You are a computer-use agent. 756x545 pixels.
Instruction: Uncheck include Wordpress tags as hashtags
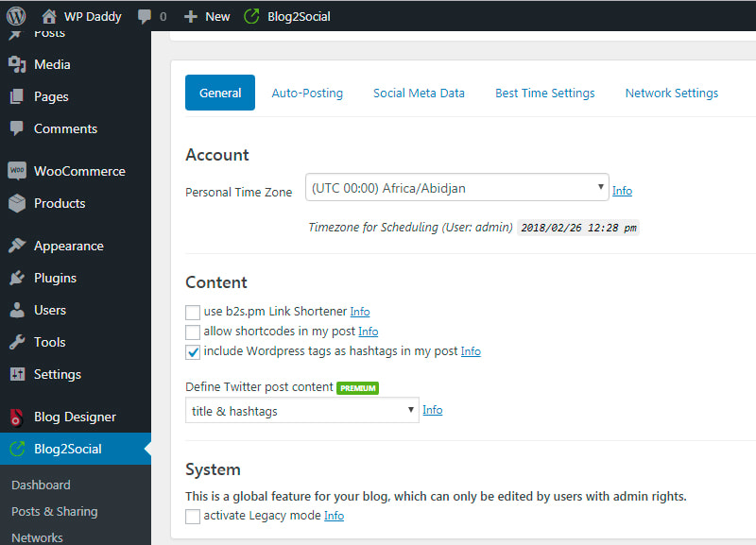click(x=193, y=352)
